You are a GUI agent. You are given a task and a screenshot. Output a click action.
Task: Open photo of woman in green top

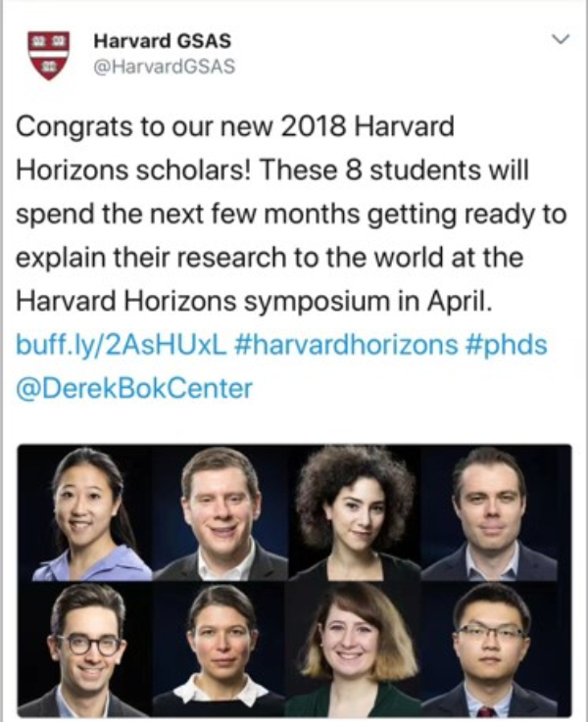tap(354, 649)
